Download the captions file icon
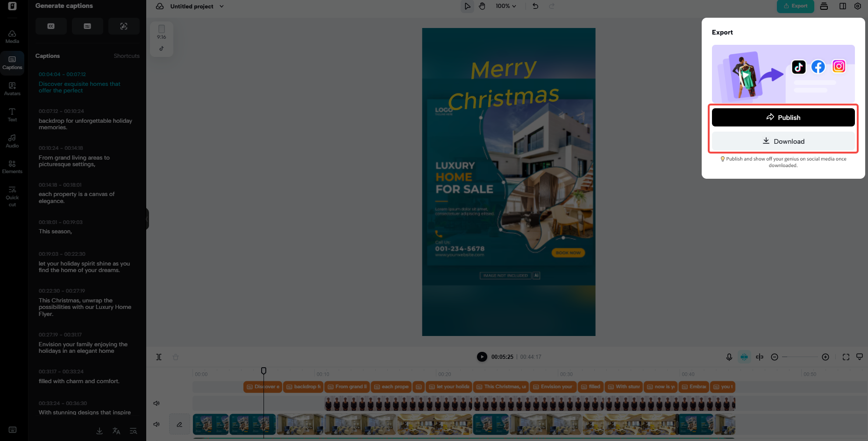The image size is (868, 441). click(x=100, y=431)
